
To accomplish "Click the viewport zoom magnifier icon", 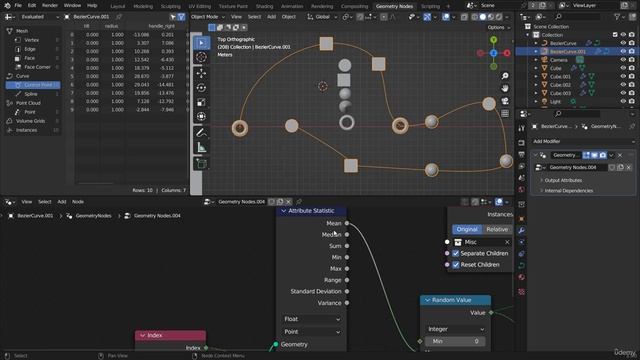I will [505, 76].
